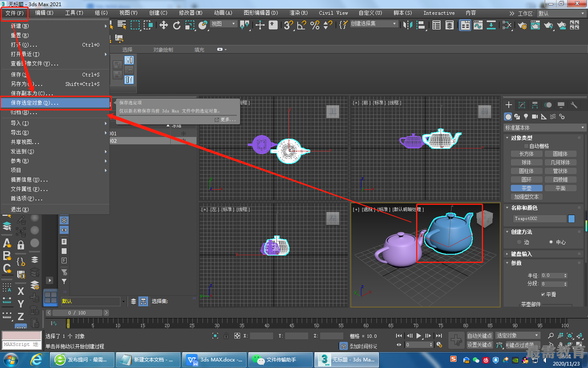This screenshot has height=368, width=588.
Task: Click 导出(E) in the File menu
Action: (x=55, y=132)
